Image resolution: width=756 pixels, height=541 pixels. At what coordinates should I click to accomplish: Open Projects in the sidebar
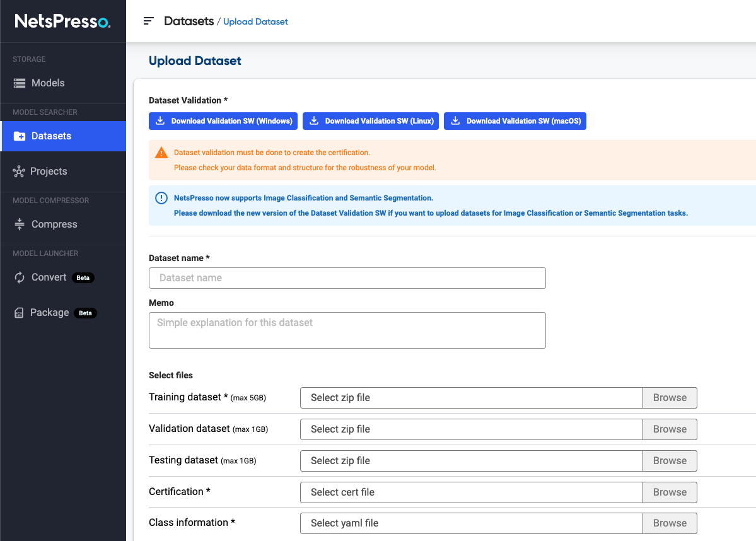click(63, 172)
